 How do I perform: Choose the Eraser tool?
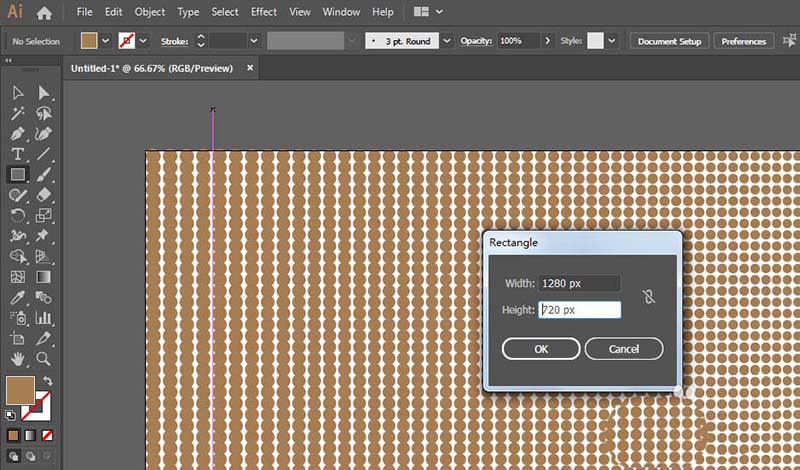click(43, 195)
